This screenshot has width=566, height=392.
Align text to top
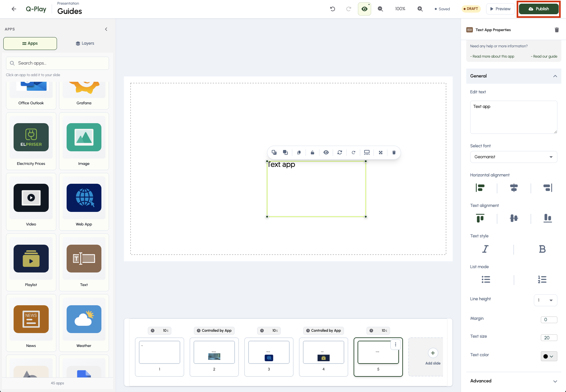[480, 218]
